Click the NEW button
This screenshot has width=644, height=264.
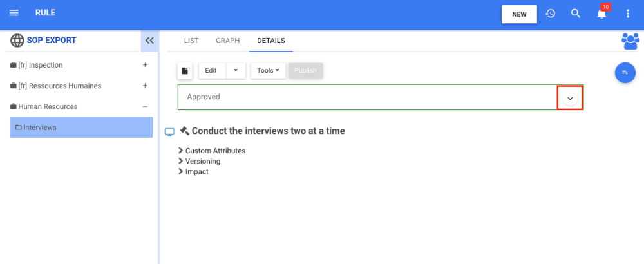519,14
